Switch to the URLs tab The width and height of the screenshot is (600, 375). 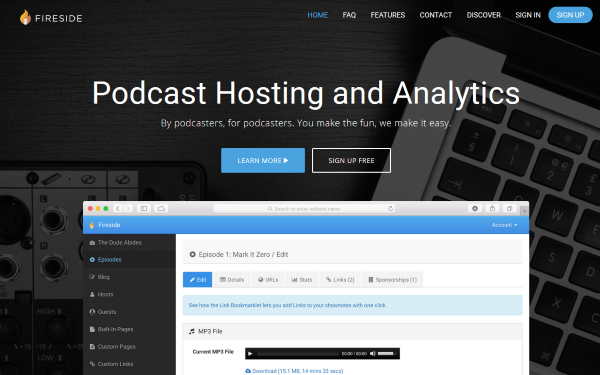coord(268,280)
